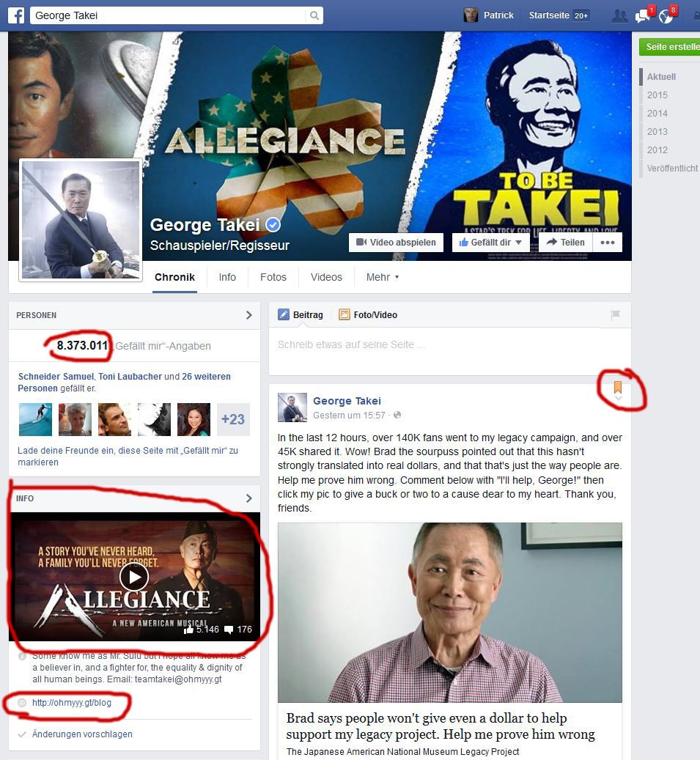This screenshot has height=760, width=700.
Task: Expand the Personen section arrow
Action: [248, 315]
